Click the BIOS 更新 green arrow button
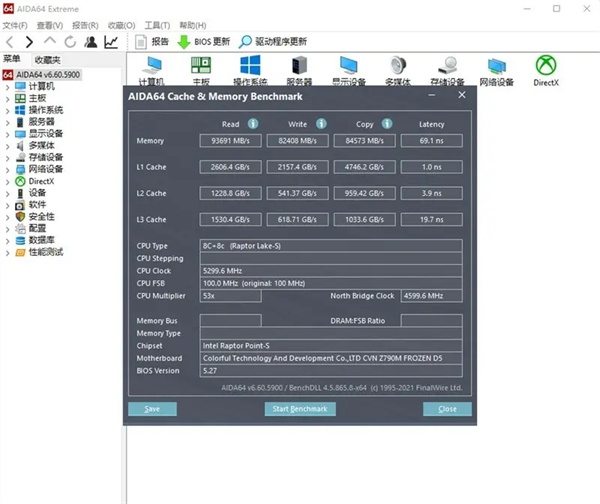Image resolution: width=600 pixels, height=504 pixels. pos(204,42)
